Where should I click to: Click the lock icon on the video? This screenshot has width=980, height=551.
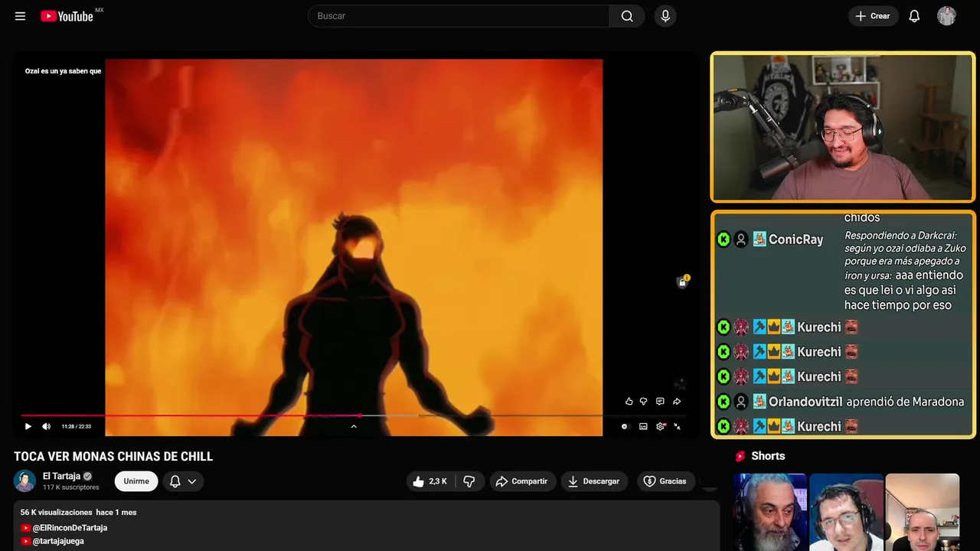[x=682, y=282]
